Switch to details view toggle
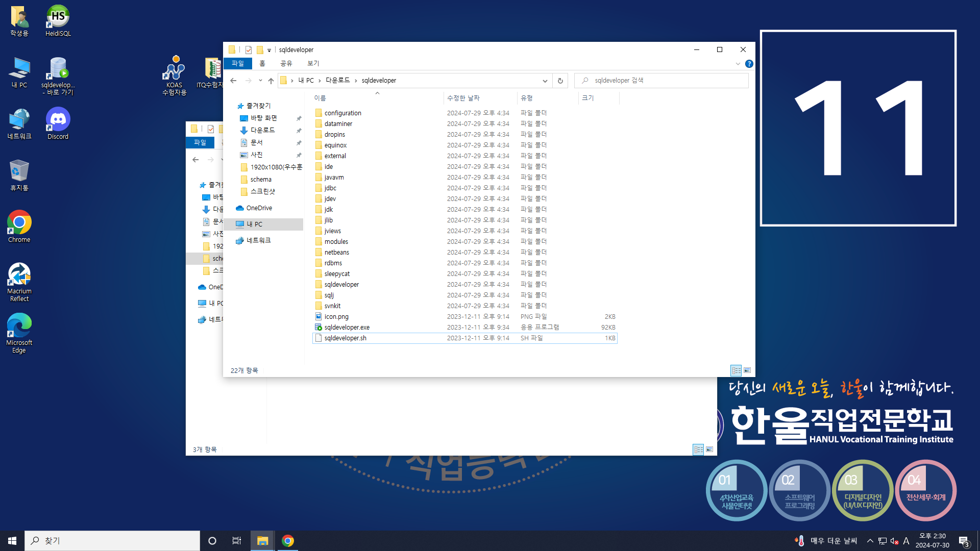The image size is (980, 551). pos(736,370)
